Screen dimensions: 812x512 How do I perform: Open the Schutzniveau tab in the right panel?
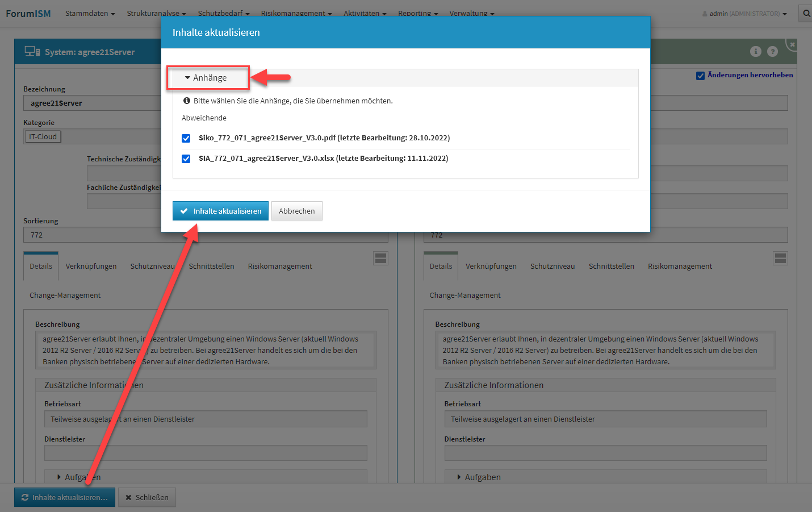click(553, 266)
